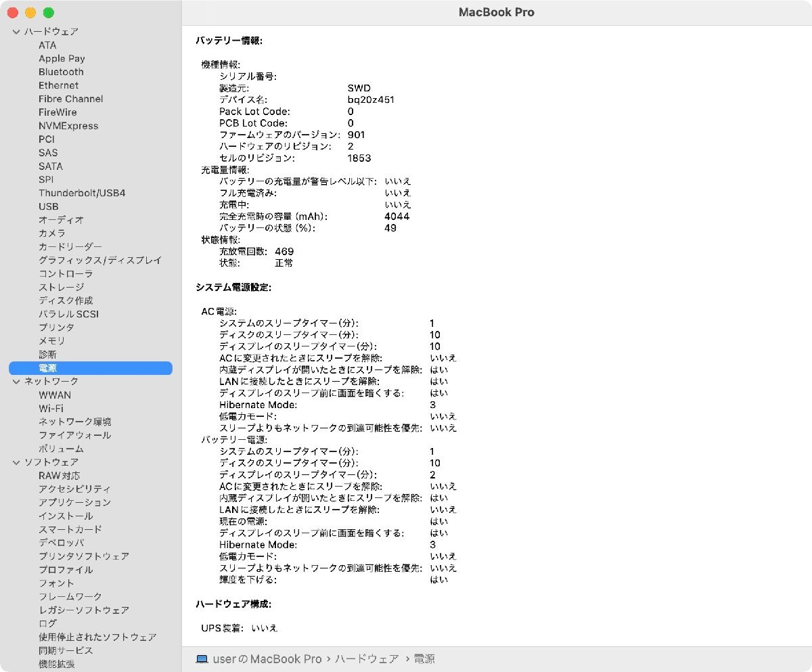812x672 pixels.
Task: Open RAW対応 under ソフトウェア
Action: 59,476
